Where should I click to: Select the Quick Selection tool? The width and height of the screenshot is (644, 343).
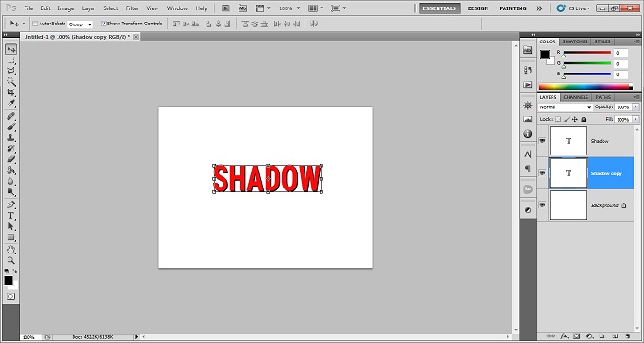10,82
